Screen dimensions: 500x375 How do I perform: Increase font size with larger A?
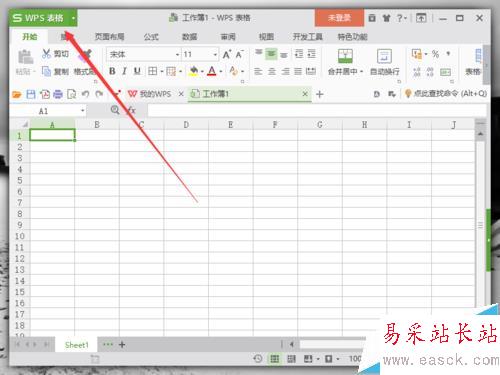pyautogui.click(x=227, y=54)
